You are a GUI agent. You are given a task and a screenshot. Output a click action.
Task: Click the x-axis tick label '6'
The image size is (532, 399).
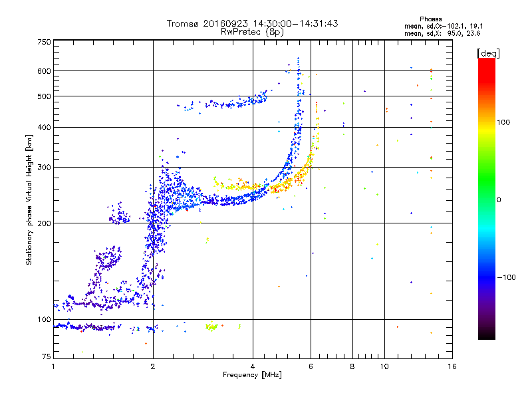click(311, 366)
